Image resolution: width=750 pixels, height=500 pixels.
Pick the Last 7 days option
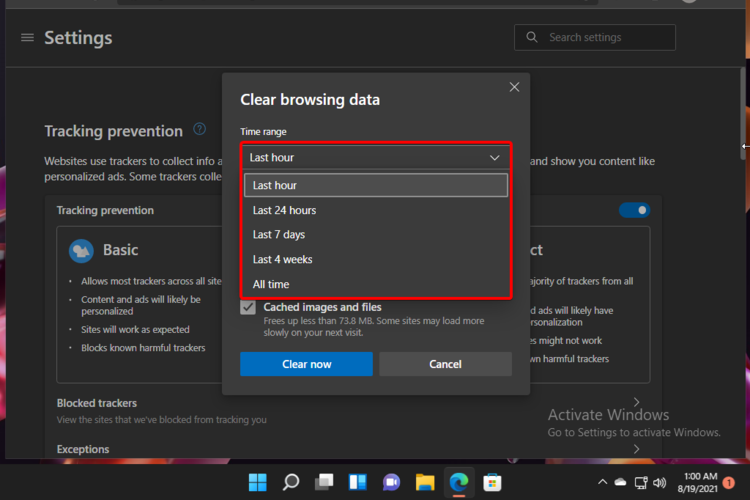click(375, 234)
